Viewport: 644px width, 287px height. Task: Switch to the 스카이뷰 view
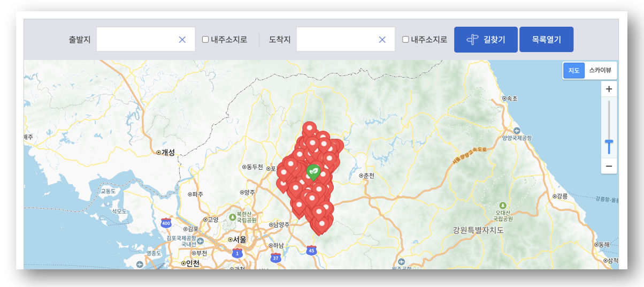click(x=601, y=70)
